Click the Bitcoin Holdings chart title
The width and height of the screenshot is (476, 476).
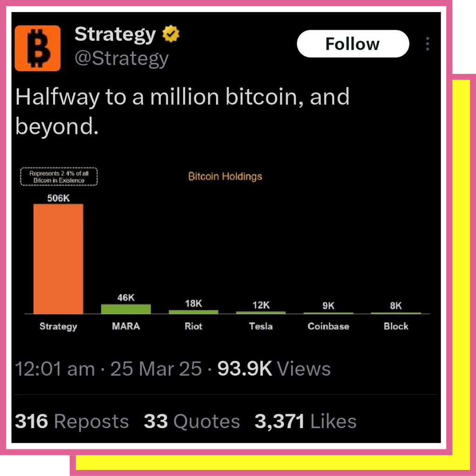tap(225, 176)
